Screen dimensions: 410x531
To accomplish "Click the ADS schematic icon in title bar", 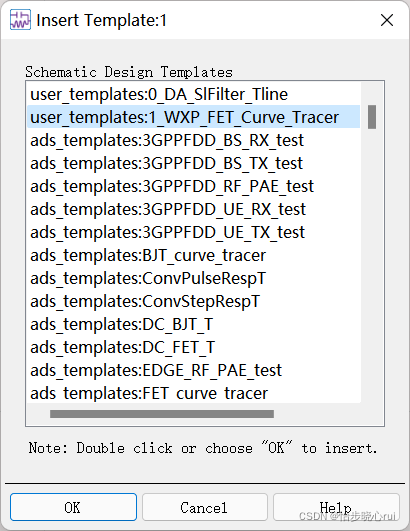I will click(x=20, y=20).
